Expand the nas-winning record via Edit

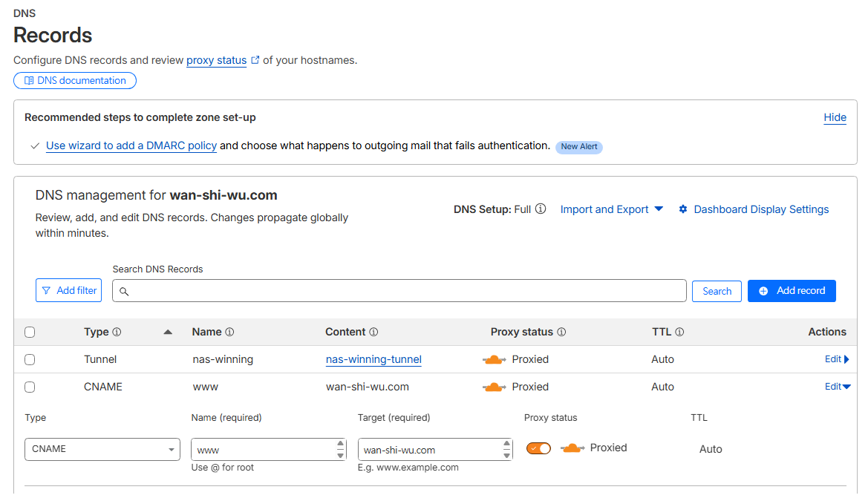[x=837, y=359]
